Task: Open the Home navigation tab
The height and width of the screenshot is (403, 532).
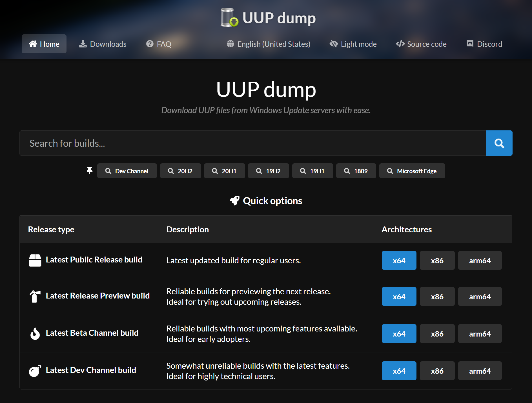Action: (44, 44)
